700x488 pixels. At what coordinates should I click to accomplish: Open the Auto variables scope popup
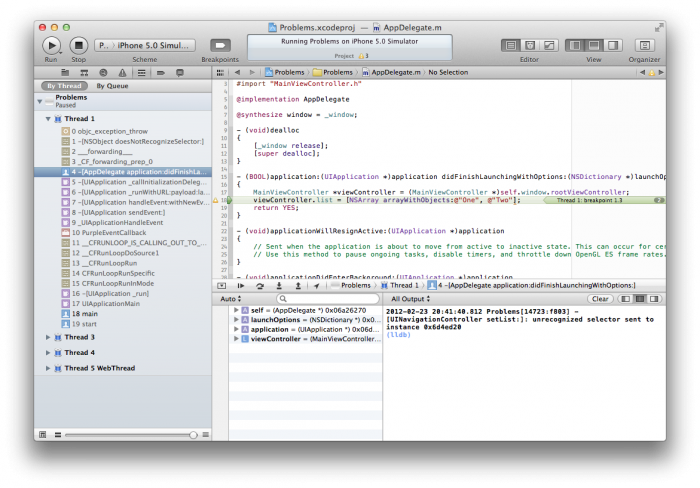[231, 299]
